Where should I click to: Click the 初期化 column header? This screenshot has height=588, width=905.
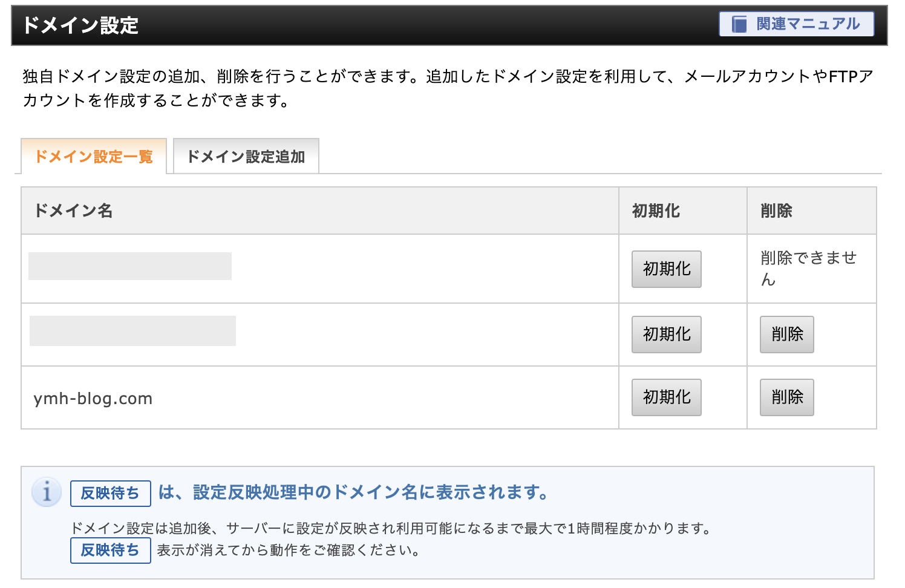(x=656, y=211)
